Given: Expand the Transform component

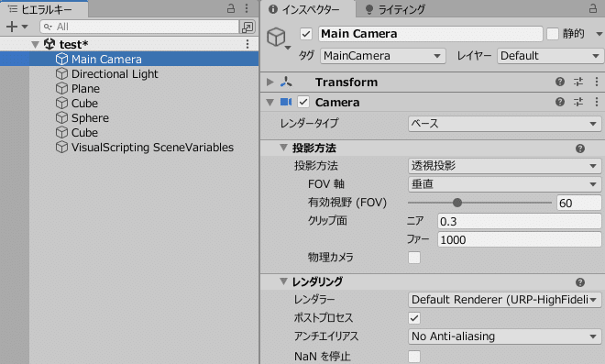Looking at the screenshot, I should pos(270,82).
